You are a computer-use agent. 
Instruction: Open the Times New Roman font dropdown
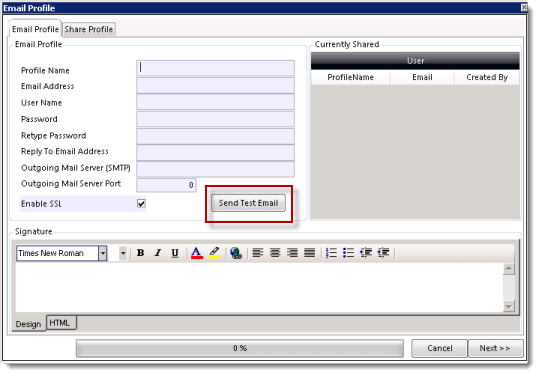pyautogui.click(x=102, y=253)
